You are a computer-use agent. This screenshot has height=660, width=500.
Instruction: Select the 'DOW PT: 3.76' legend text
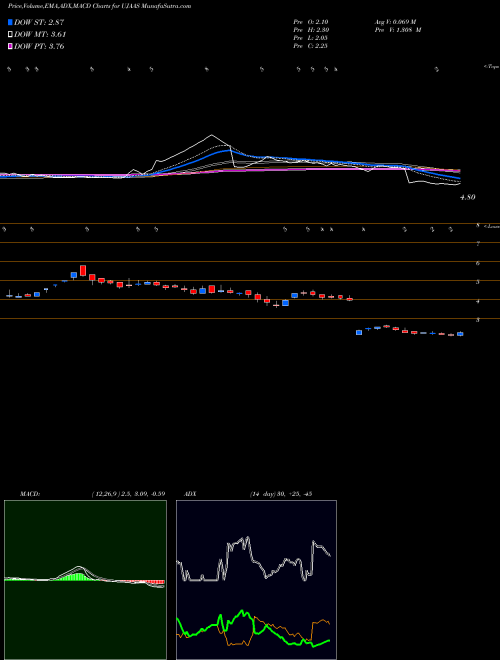tap(39, 46)
